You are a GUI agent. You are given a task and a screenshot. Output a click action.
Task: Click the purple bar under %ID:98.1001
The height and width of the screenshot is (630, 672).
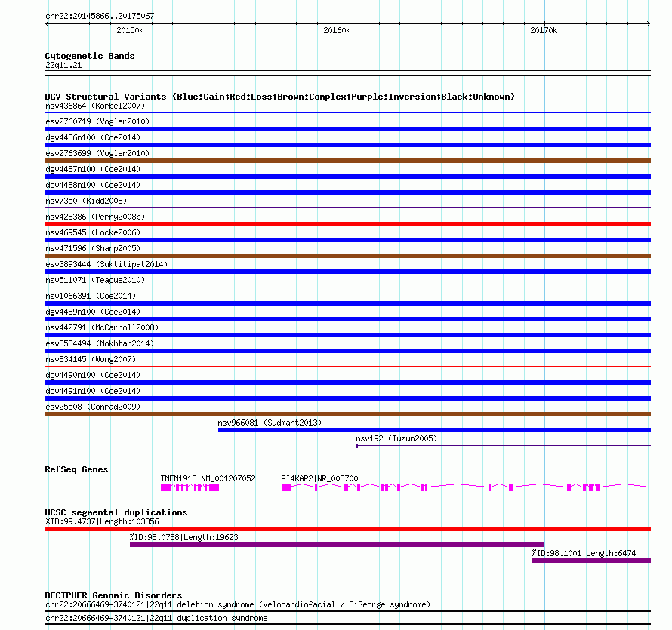tap(591, 561)
